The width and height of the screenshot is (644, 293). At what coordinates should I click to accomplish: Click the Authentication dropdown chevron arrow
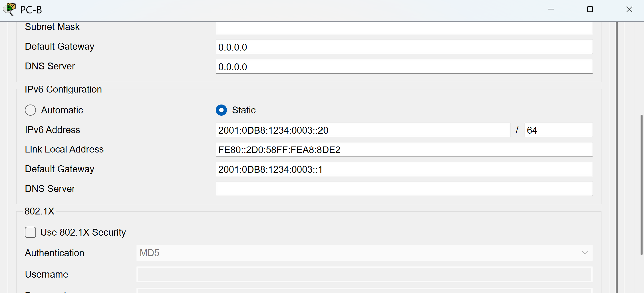pyautogui.click(x=585, y=253)
